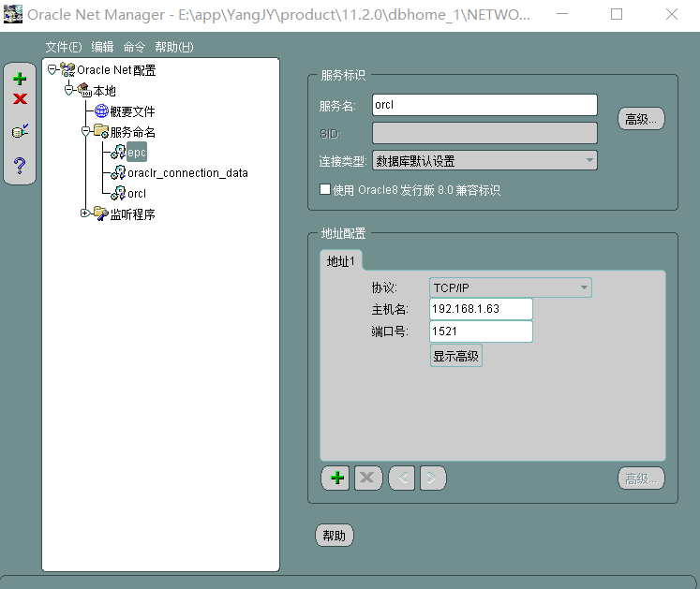Click the 主机名 input field
Image resolution: width=700 pixels, height=589 pixels.
click(x=481, y=309)
